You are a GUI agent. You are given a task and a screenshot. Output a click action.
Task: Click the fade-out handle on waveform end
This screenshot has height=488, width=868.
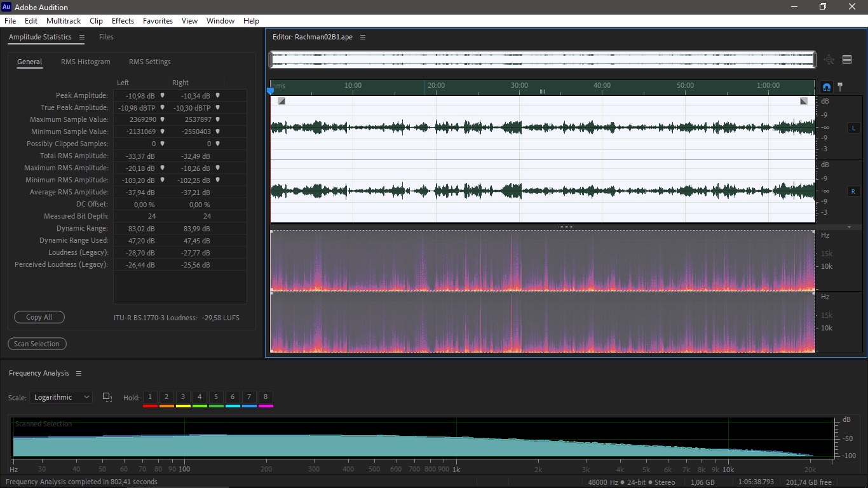[804, 101]
